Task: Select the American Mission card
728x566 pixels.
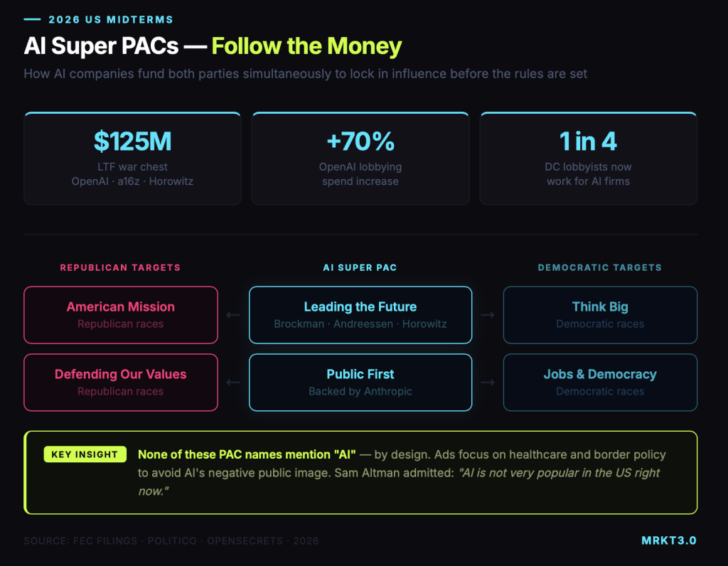Action: pyautogui.click(x=121, y=315)
